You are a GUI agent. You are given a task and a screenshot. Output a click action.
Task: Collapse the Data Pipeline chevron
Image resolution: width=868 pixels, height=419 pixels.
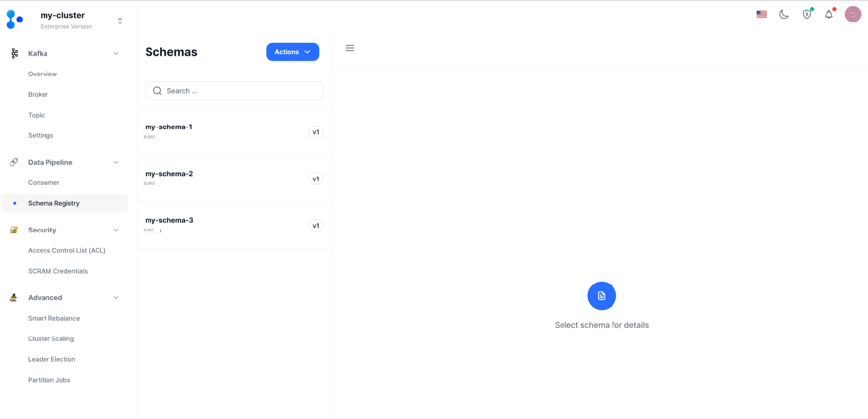tap(116, 162)
